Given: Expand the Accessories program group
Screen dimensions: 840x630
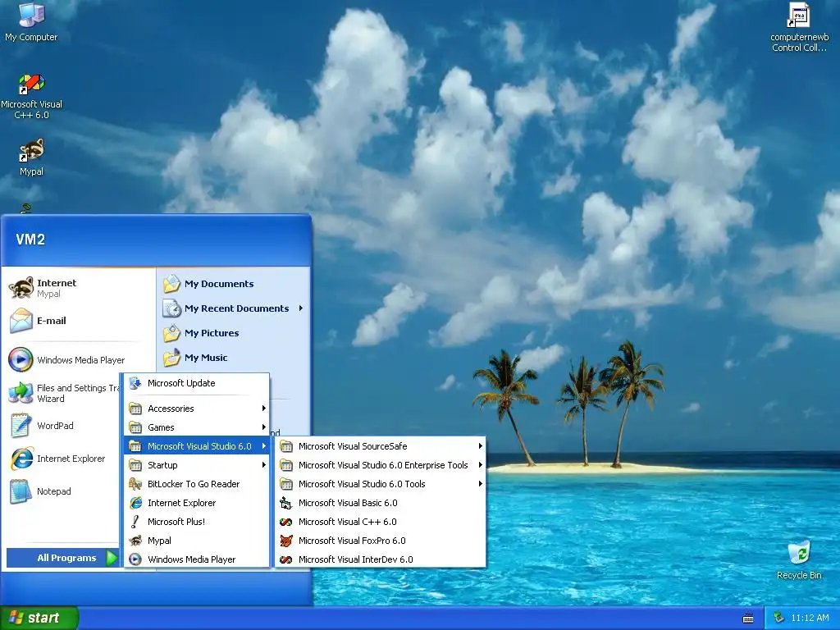Looking at the screenshot, I should pos(197,409).
